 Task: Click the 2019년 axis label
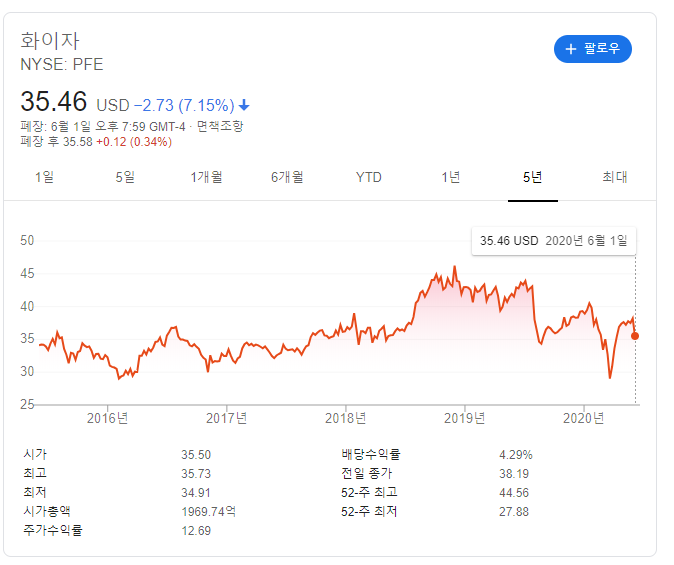[465, 418]
